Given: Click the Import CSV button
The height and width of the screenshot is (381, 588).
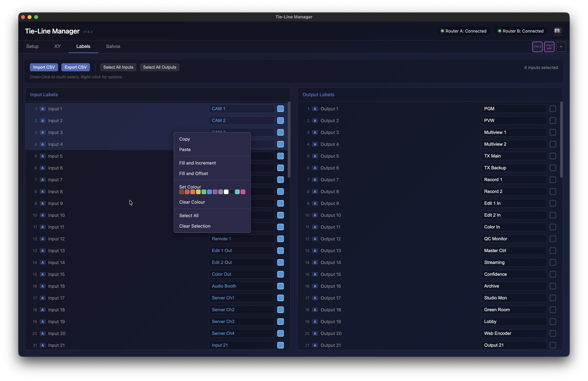Looking at the screenshot, I should click(x=44, y=67).
